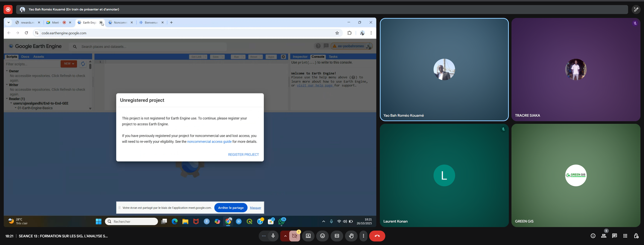
Task: Turn on the camera
Action: pyautogui.click(x=295, y=236)
